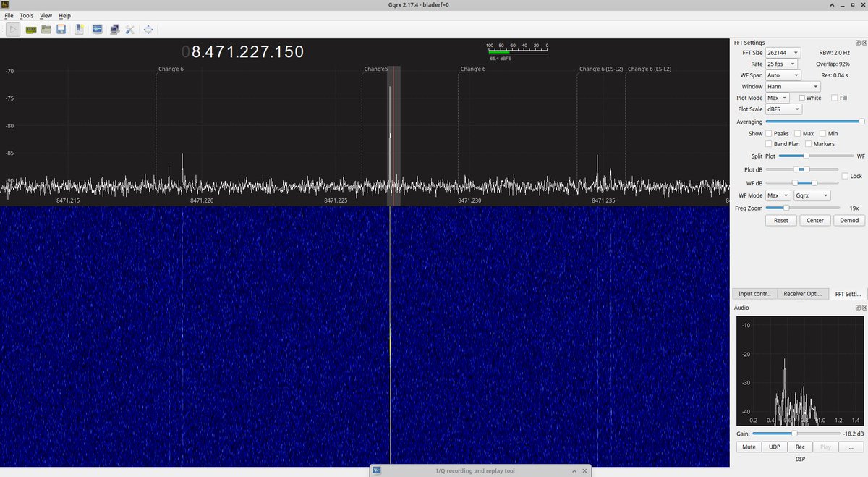Open the Gqrx waterfall colormap dropdown
This screenshot has width=868, height=477.
pyautogui.click(x=812, y=195)
